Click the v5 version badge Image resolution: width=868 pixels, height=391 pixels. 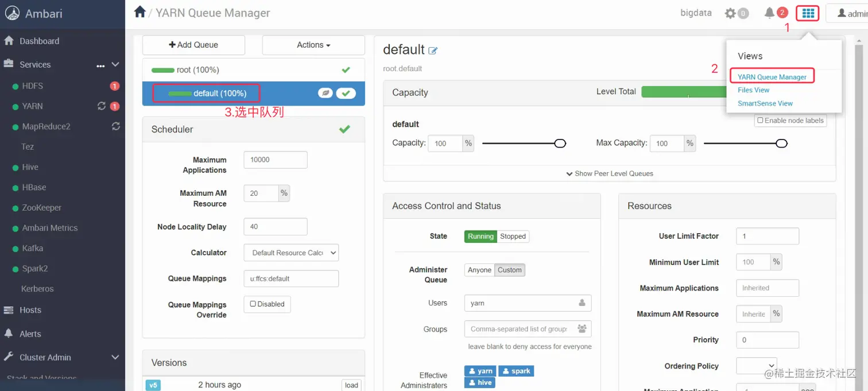click(153, 385)
